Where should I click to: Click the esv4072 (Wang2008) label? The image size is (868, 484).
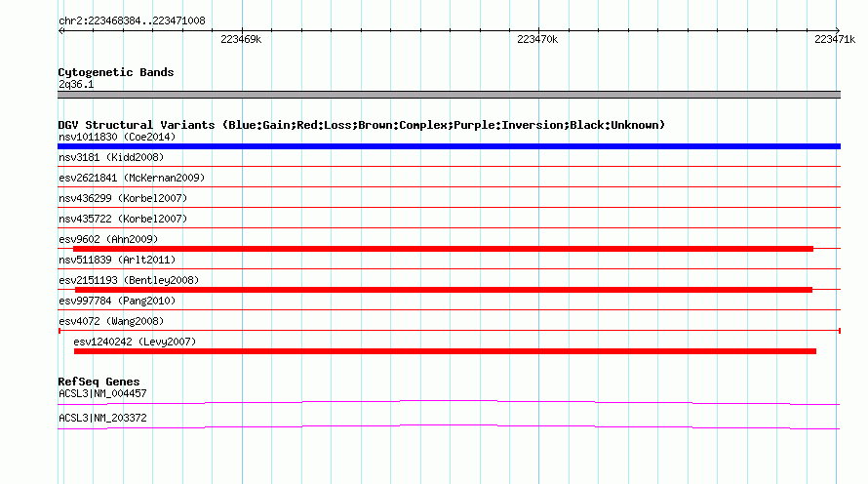[x=111, y=321]
